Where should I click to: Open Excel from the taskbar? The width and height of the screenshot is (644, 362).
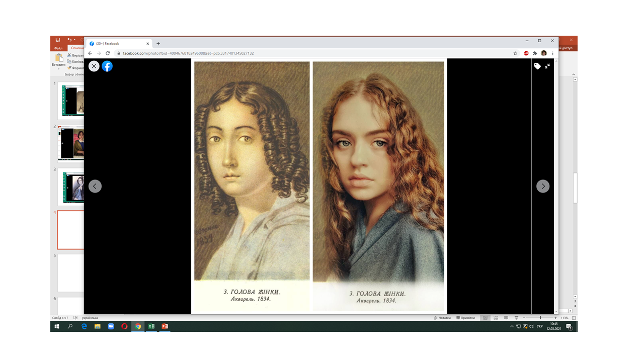pos(151,326)
